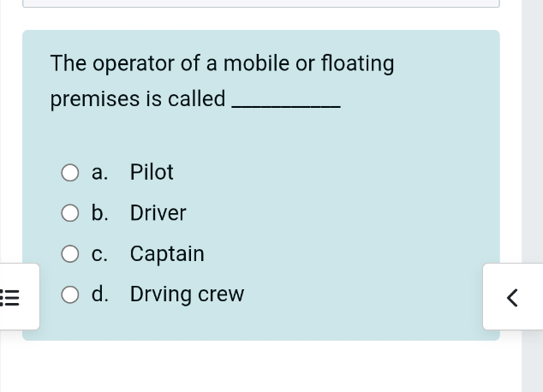Click the blank line after 'called'
The image size is (543, 392).
(x=286, y=107)
